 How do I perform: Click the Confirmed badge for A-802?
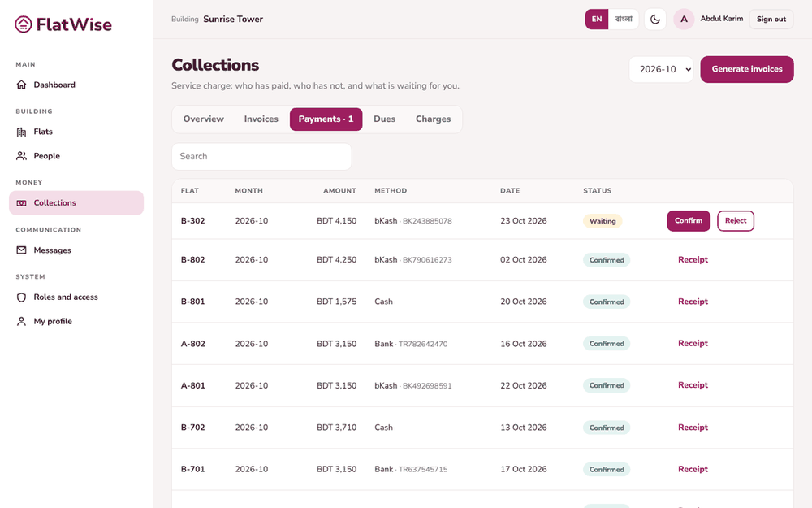pyautogui.click(x=607, y=343)
